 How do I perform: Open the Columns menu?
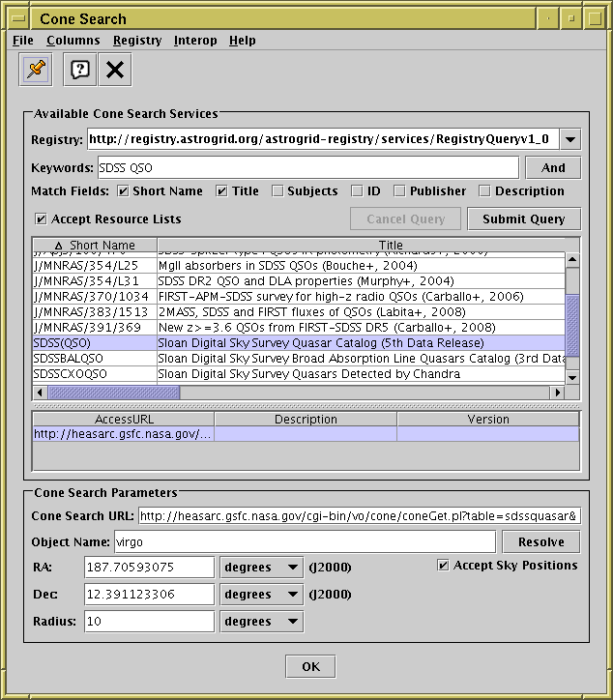coord(73,41)
